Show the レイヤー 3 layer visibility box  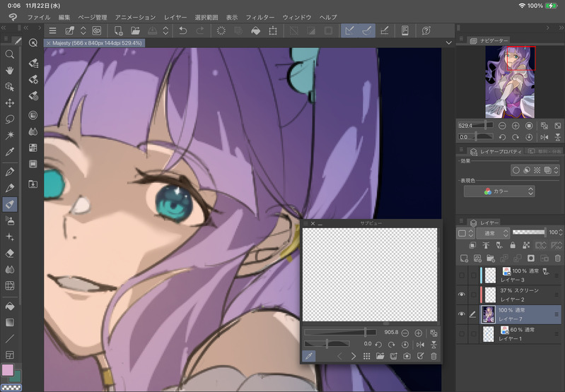tap(462, 275)
